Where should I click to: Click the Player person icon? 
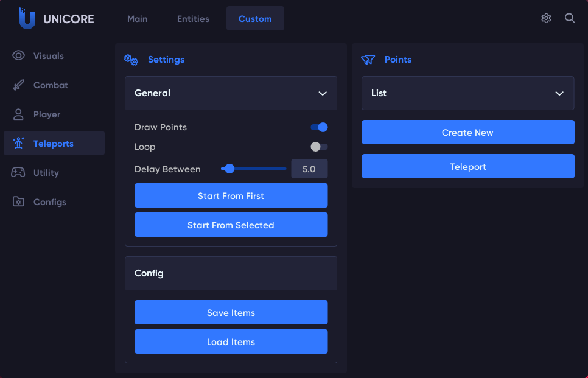click(x=18, y=114)
